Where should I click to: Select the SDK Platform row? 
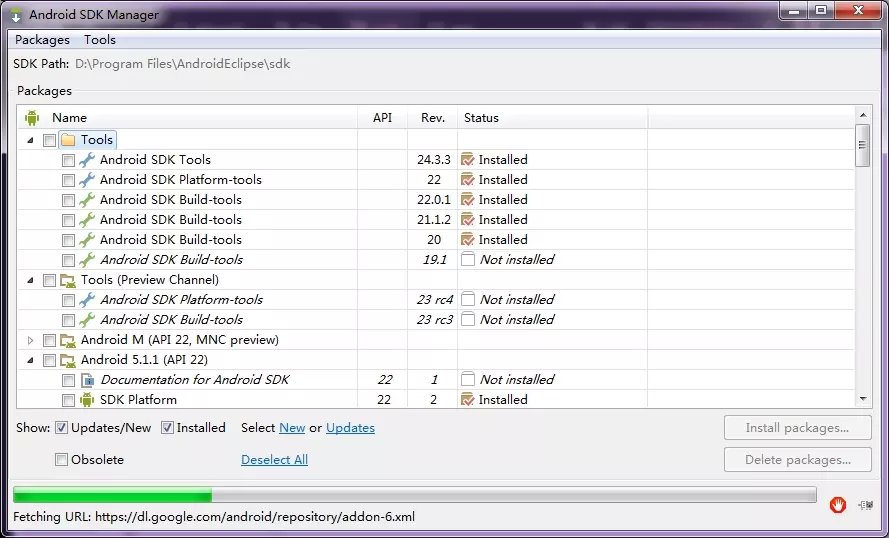[x=435, y=400]
